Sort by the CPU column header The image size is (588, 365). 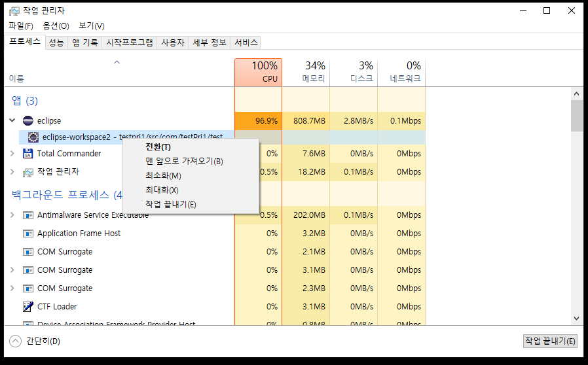pos(259,73)
